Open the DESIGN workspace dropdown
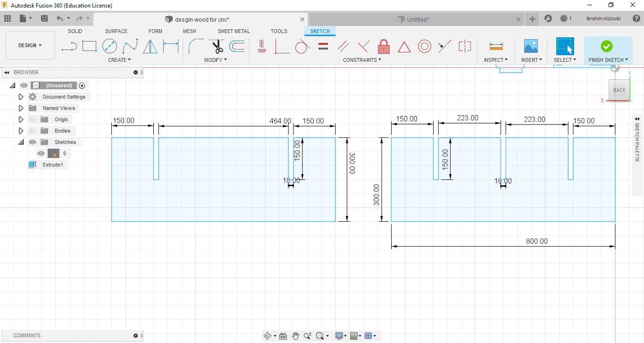Viewport: 644px width, 343px height. pos(30,45)
